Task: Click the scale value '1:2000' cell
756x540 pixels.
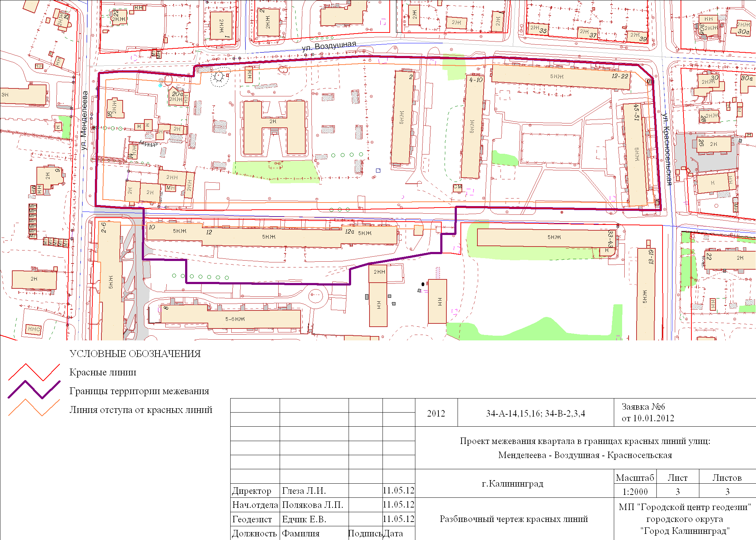Action: coord(635,492)
